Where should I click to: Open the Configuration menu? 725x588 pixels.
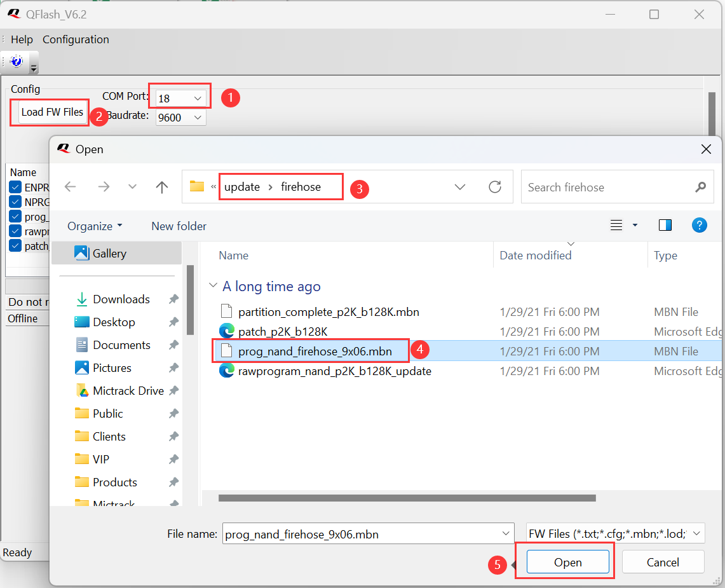(76, 39)
